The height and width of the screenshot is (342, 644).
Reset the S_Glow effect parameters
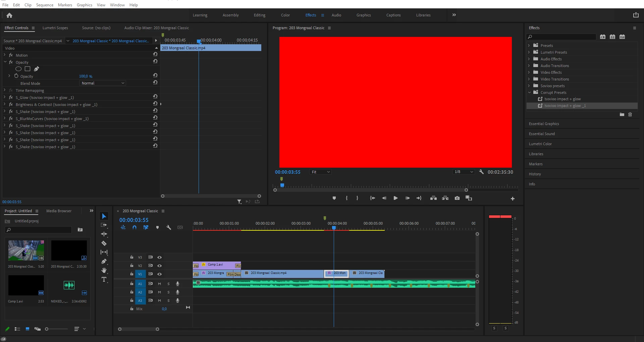[x=155, y=97]
